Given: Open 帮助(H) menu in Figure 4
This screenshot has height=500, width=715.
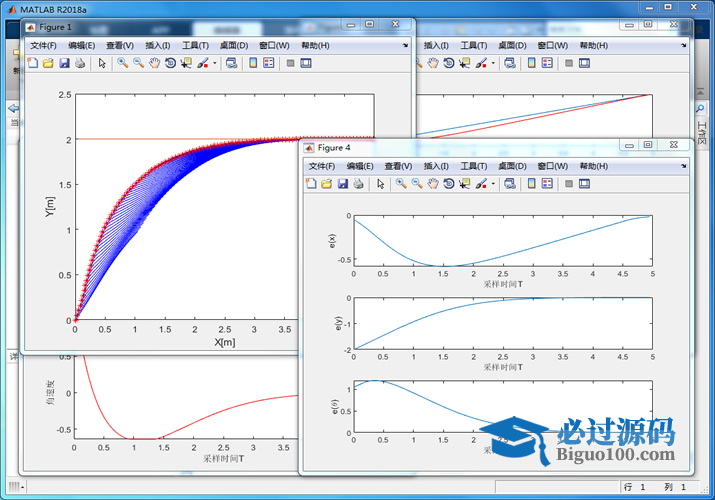Looking at the screenshot, I should click(x=594, y=166).
